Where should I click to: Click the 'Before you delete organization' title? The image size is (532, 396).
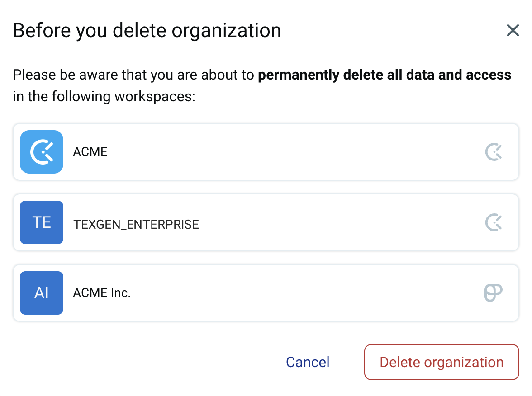point(147,31)
